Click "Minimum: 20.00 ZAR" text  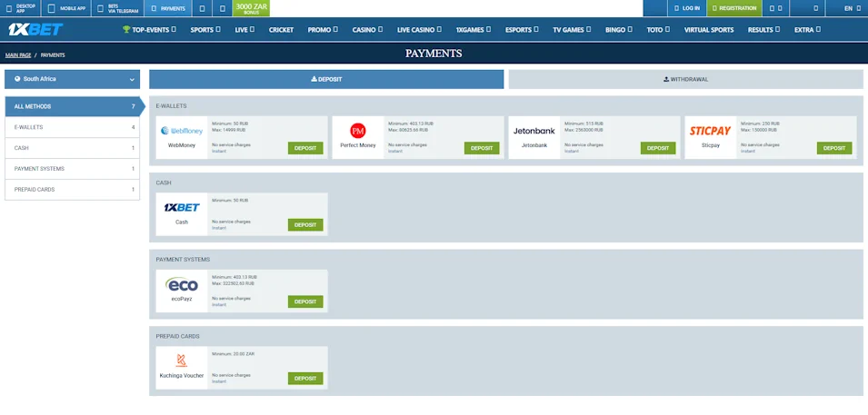click(x=233, y=353)
